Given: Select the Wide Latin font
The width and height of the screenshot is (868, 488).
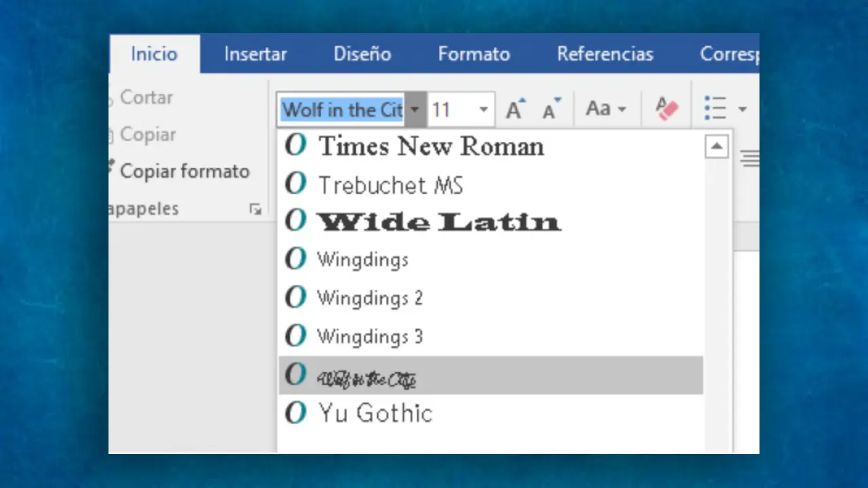Looking at the screenshot, I should (x=439, y=222).
